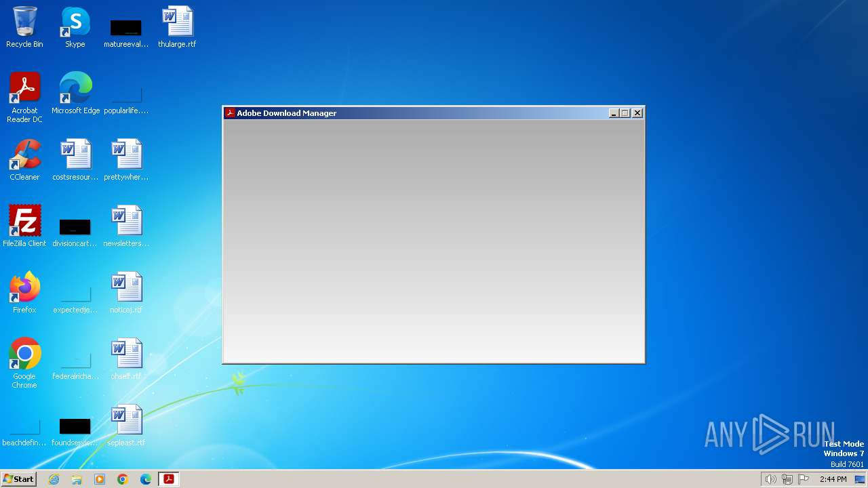Open the Action Center flag icon
The image size is (868, 488).
pyautogui.click(x=804, y=479)
